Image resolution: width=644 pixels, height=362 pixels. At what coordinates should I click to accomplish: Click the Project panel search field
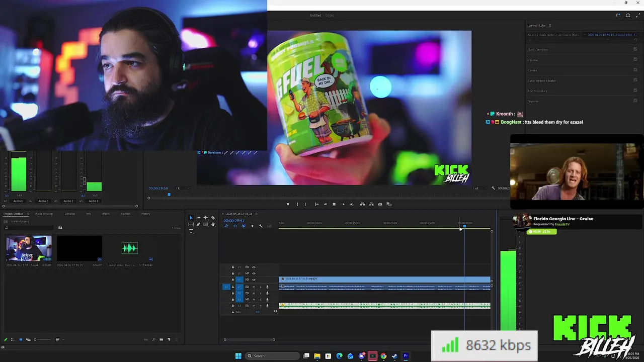(x=29, y=228)
